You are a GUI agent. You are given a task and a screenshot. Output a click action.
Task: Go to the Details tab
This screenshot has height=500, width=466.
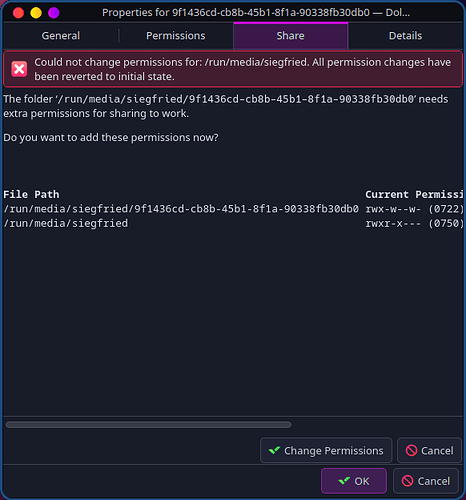pos(405,36)
